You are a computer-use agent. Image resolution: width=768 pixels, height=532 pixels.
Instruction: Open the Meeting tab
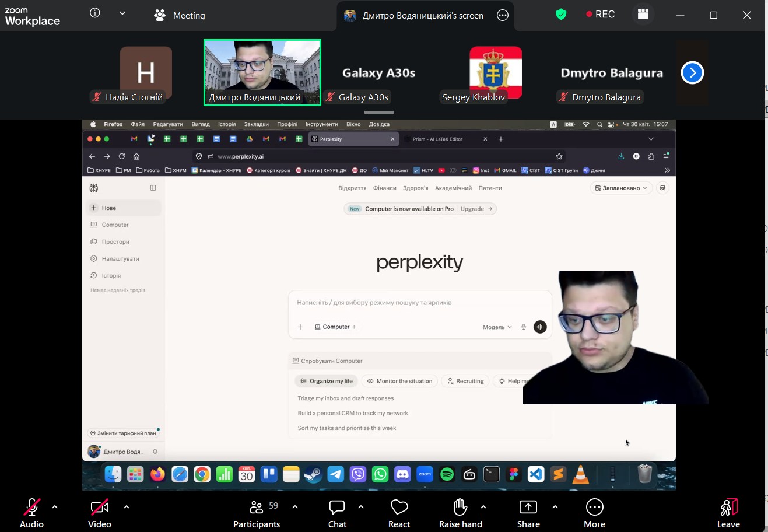(x=180, y=16)
